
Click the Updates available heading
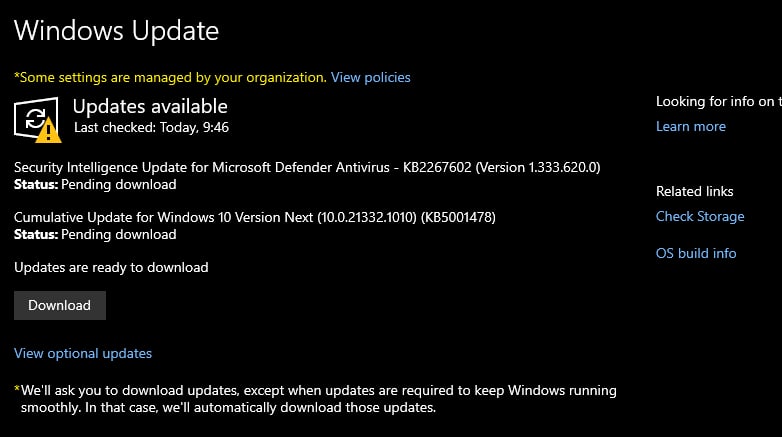click(150, 106)
